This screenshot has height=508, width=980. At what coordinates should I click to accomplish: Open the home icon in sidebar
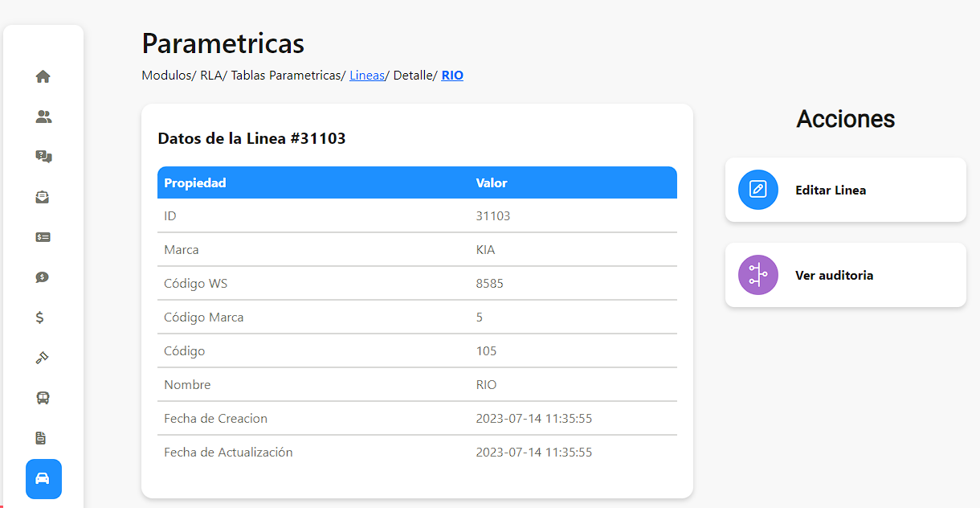point(43,76)
